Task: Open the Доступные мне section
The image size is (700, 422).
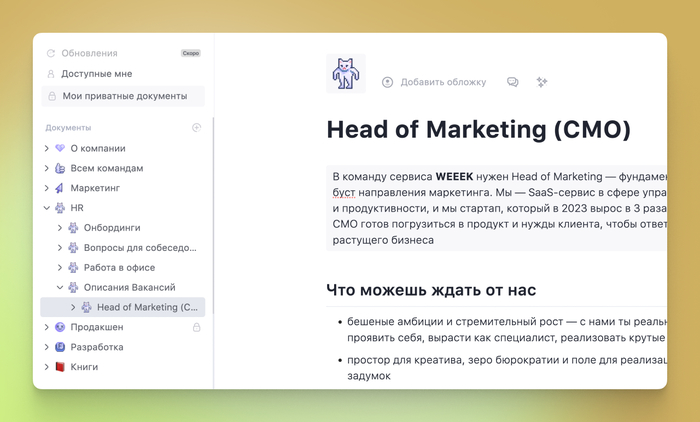Action: (x=96, y=74)
